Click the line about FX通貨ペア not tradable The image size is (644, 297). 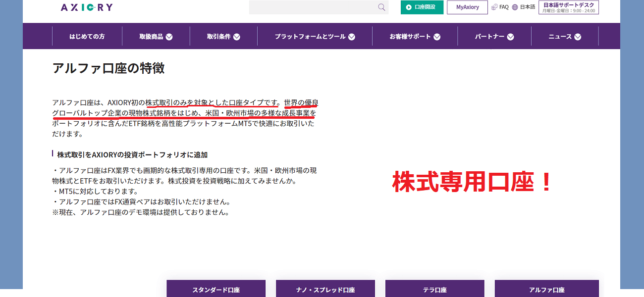141,202
